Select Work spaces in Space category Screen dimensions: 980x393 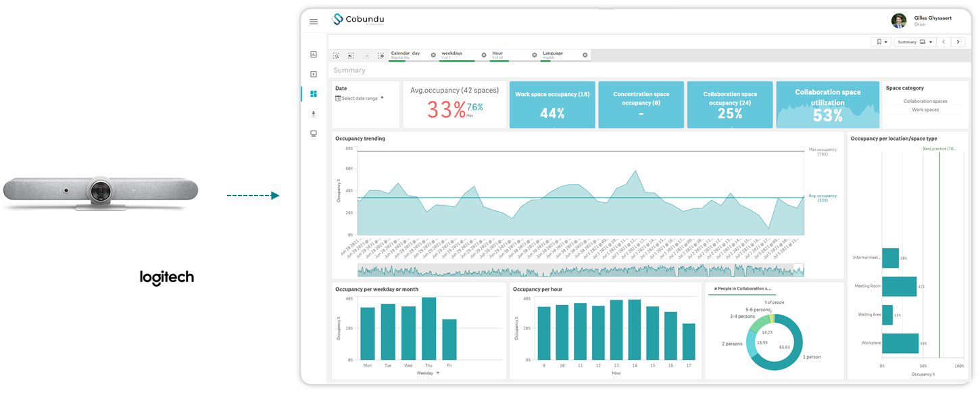tap(925, 110)
